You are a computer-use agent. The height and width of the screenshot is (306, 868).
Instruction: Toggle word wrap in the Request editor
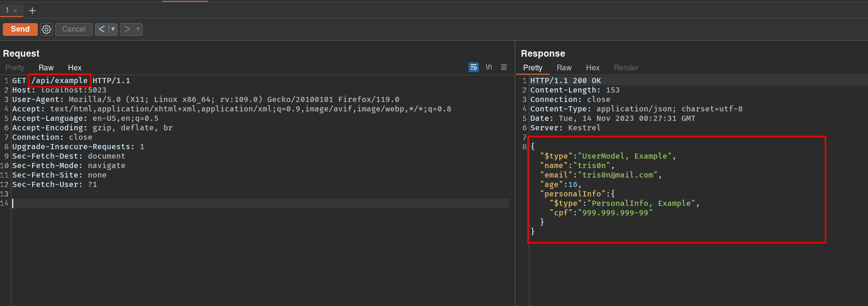[473, 68]
